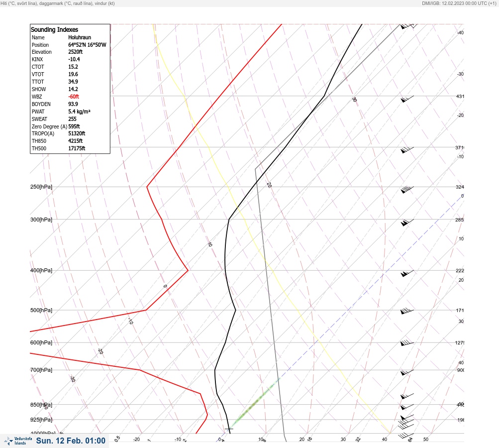Select the TROPO(A) value '51320ft'
Viewport: 499px width, 448px height.
coord(77,133)
